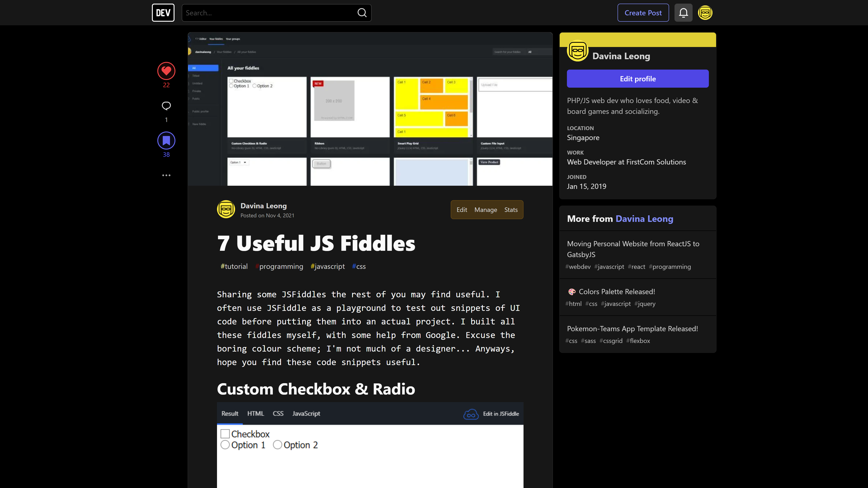Open the #css tag under title
Viewport: 868px width, 488px height.
click(x=359, y=266)
